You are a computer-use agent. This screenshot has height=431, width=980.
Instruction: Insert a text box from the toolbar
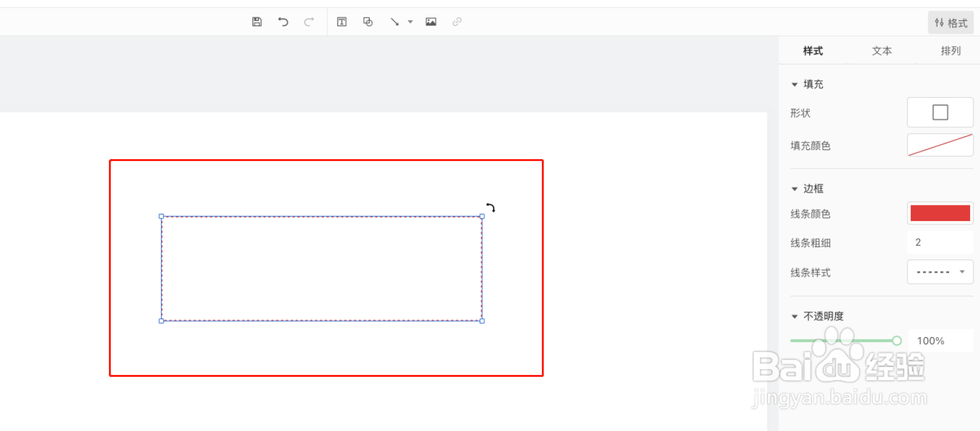(x=342, y=22)
